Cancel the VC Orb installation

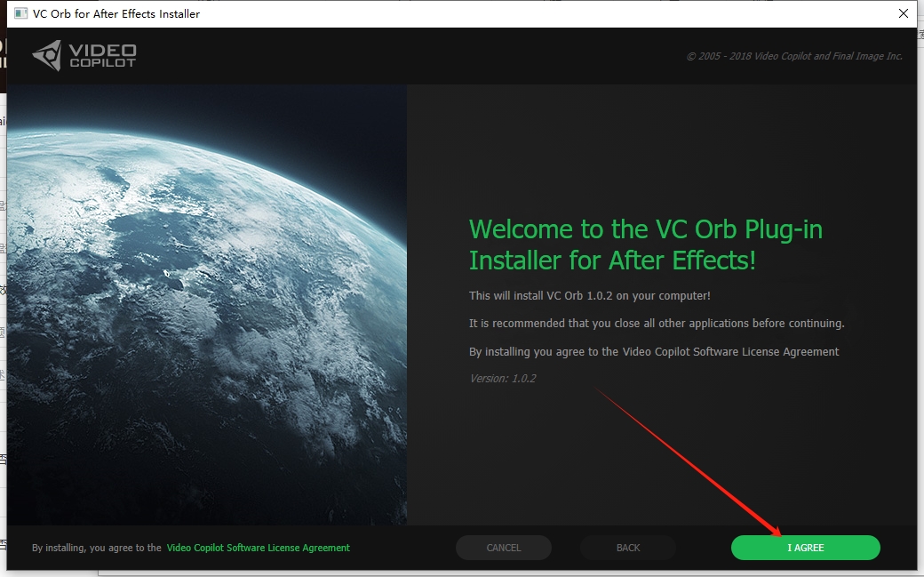pos(504,548)
